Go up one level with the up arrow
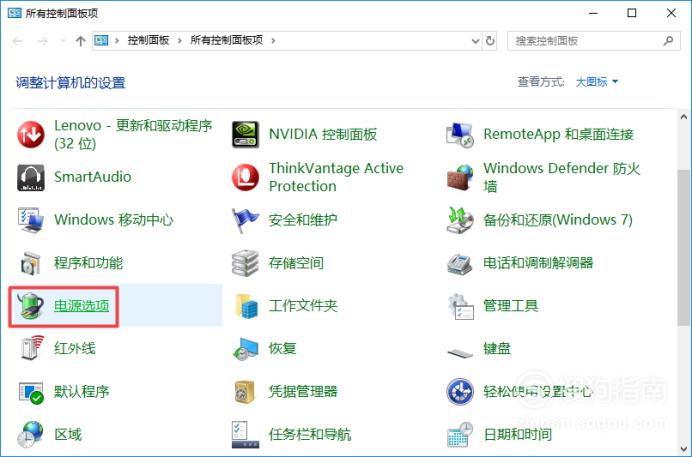Screen dimensions: 692x457 [x=80, y=41]
